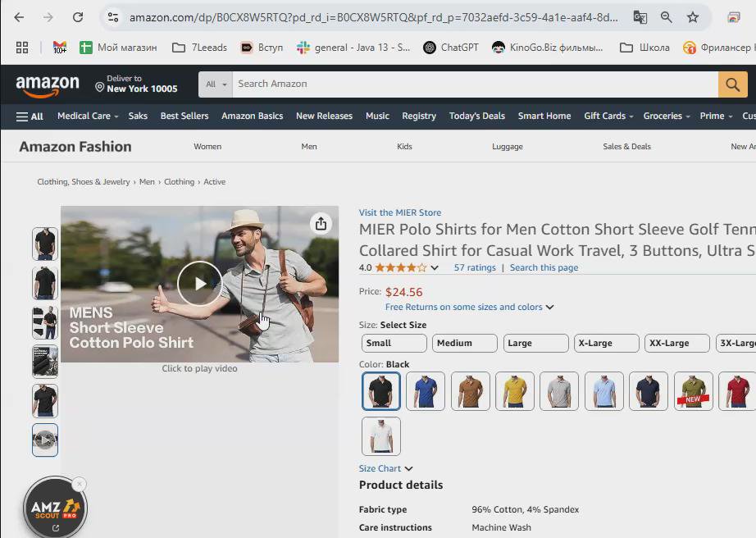
Task: Change delivery location New York 10005
Action: click(136, 84)
